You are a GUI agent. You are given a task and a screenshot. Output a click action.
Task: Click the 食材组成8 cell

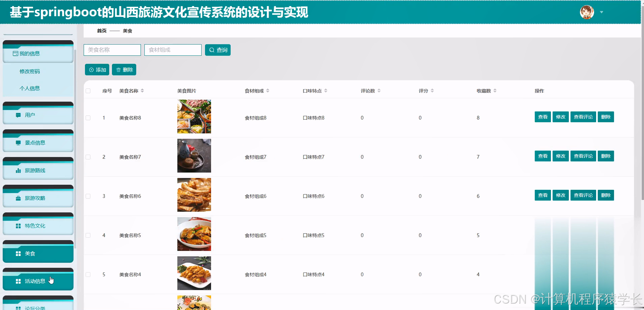(x=256, y=118)
